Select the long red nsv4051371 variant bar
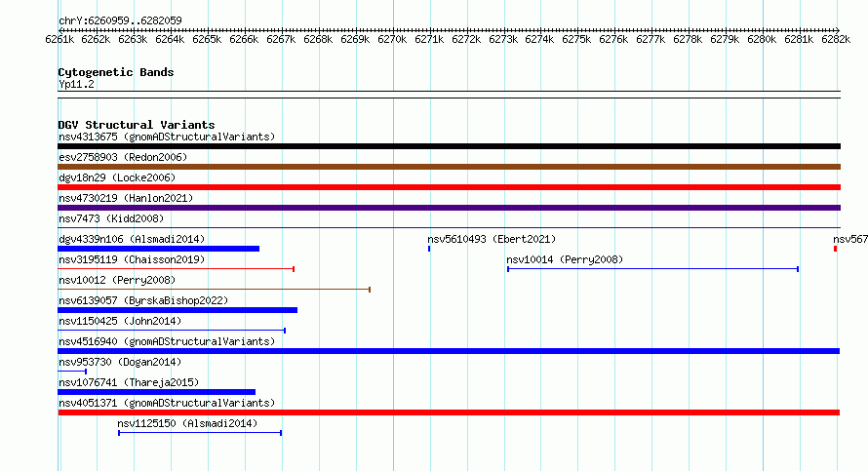Viewport: 868px width, 471px height. pos(449,412)
